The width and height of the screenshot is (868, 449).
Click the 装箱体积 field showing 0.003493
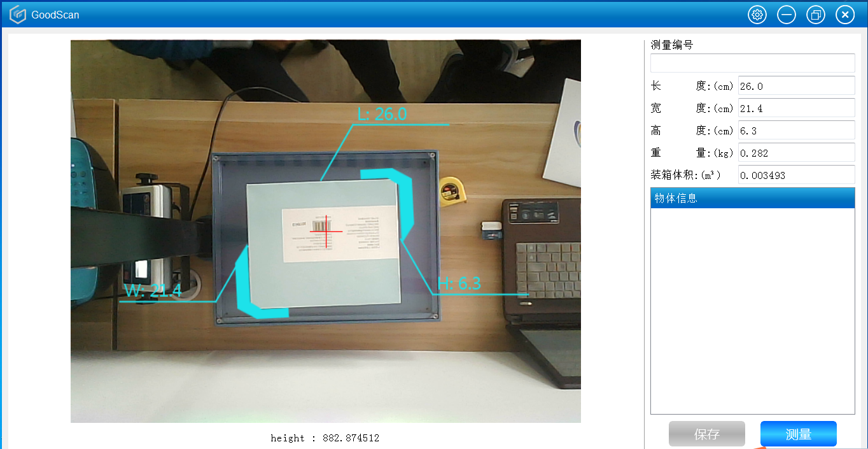795,175
